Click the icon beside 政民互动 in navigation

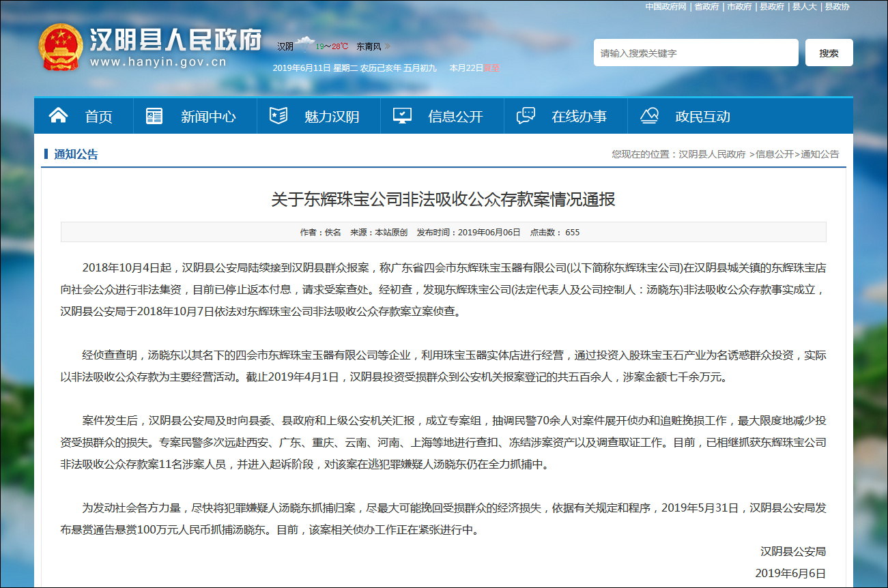(649, 116)
